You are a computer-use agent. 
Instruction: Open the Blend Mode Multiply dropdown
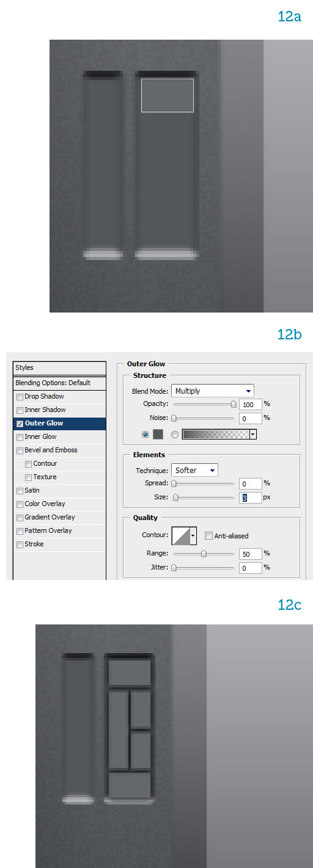coord(213,391)
